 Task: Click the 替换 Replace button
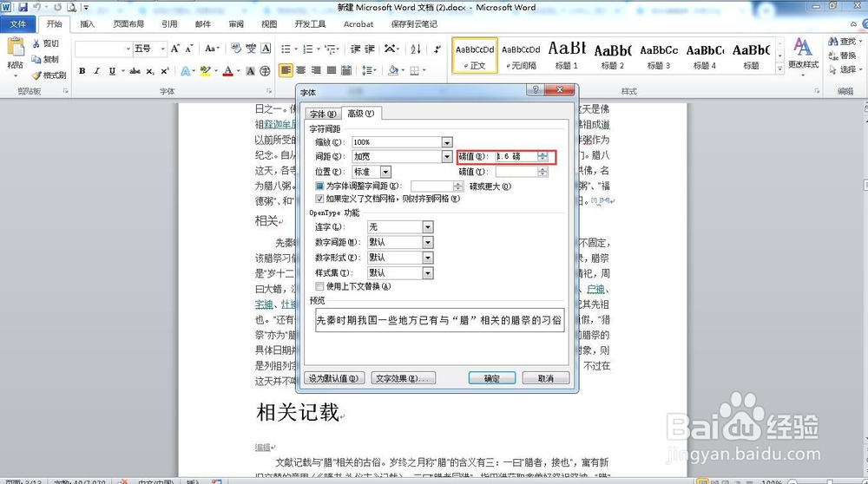pyautogui.click(x=842, y=56)
